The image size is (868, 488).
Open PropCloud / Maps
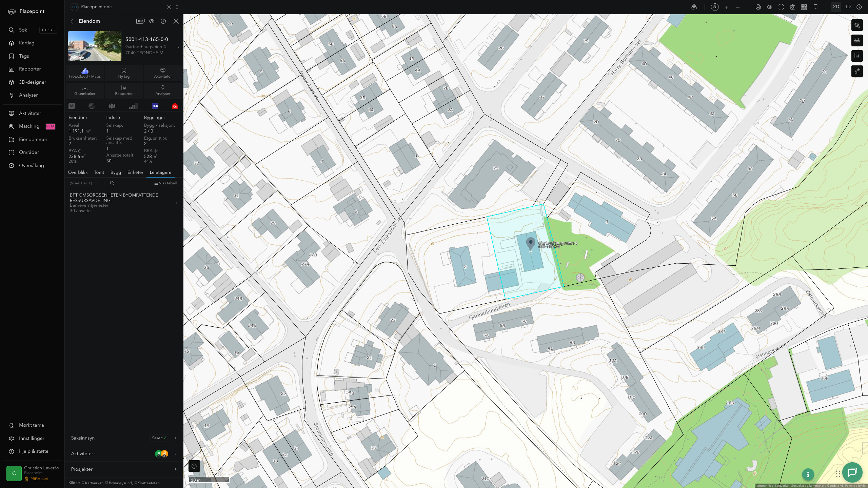click(85, 73)
